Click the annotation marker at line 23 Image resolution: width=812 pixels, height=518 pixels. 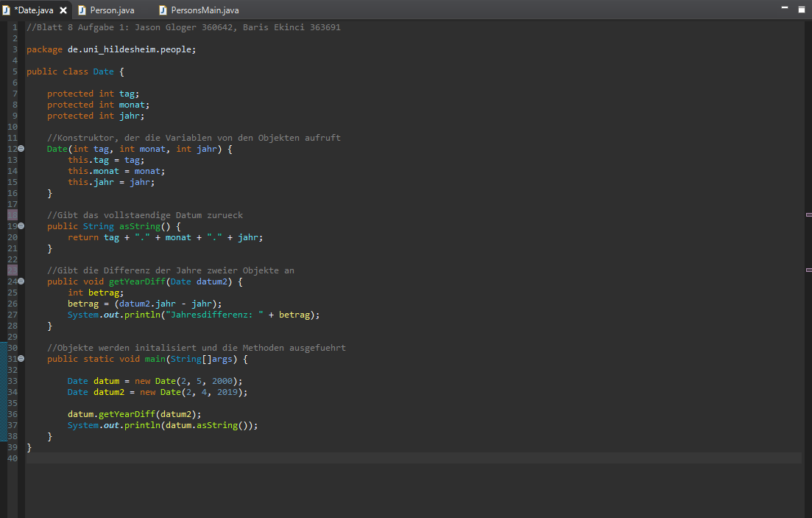[13, 270]
